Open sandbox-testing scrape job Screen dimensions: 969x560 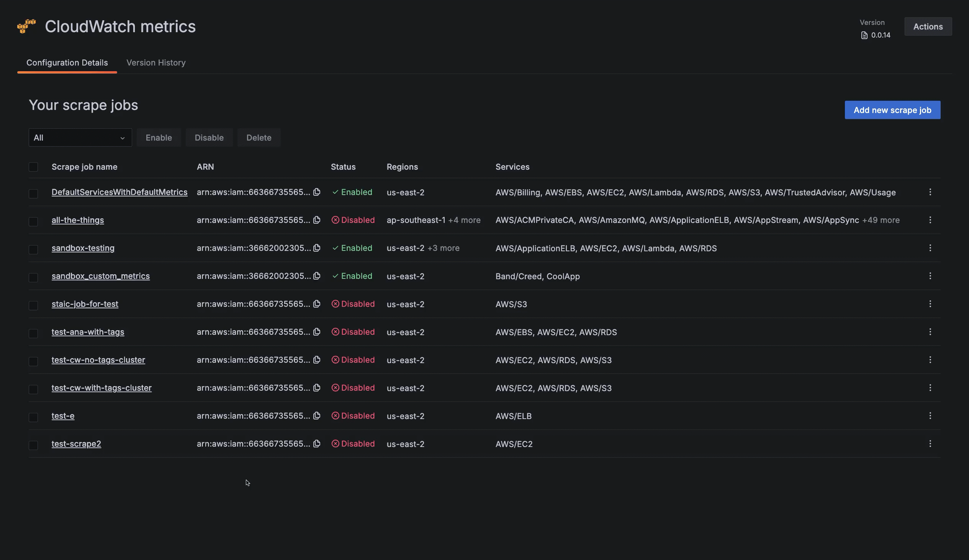coord(83,248)
